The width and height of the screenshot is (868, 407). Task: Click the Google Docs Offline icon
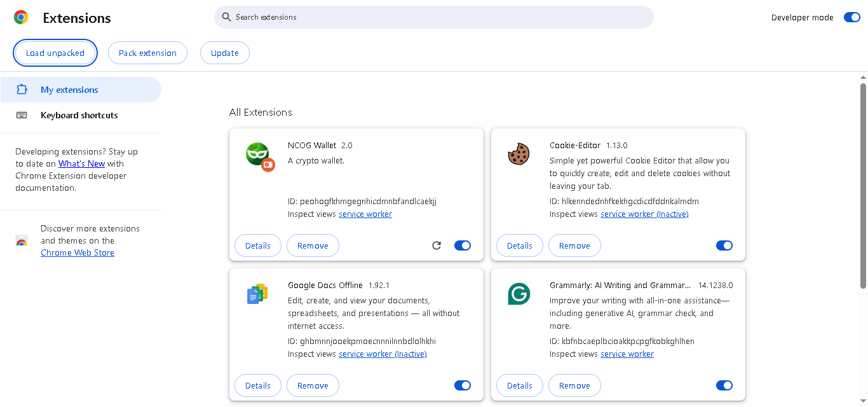[257, 294]
